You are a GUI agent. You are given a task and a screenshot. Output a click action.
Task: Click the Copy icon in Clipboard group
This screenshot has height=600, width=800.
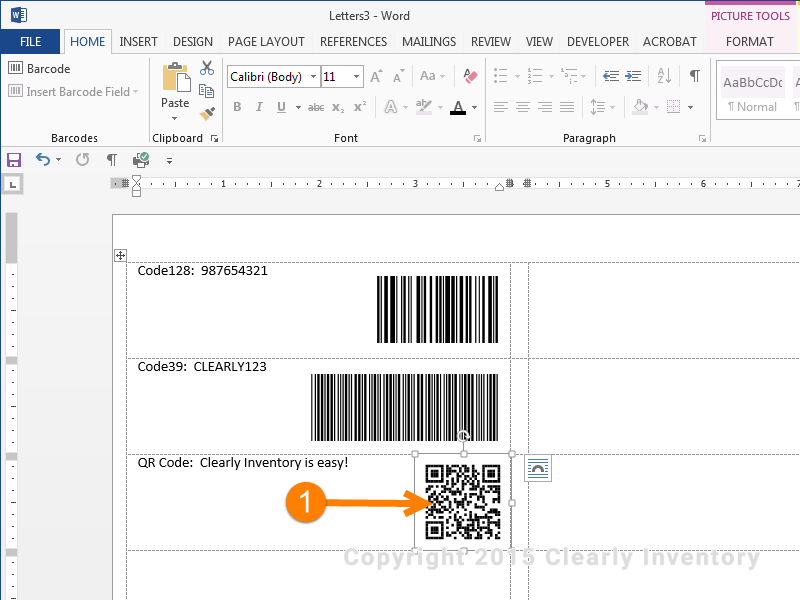(x=207, y=91)
